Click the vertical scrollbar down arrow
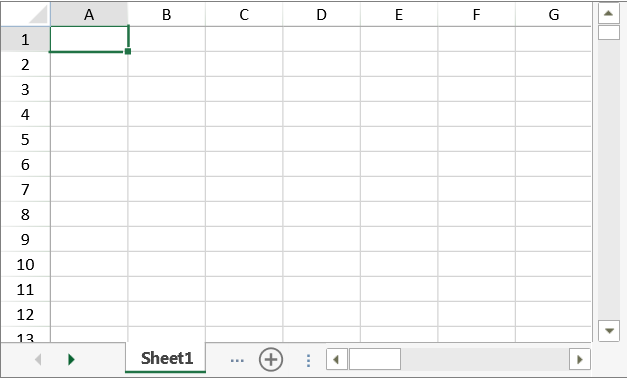 pos(609,331)
